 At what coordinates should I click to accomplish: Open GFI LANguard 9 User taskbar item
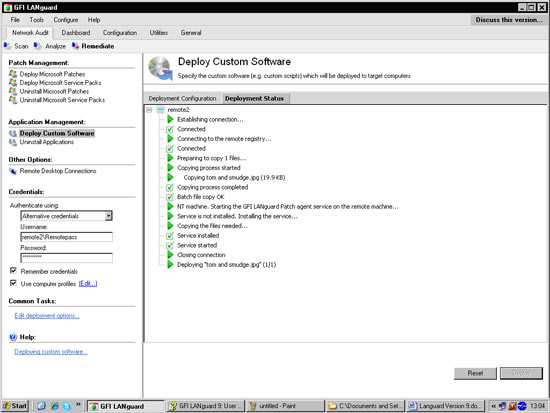(x=205, y=406)
